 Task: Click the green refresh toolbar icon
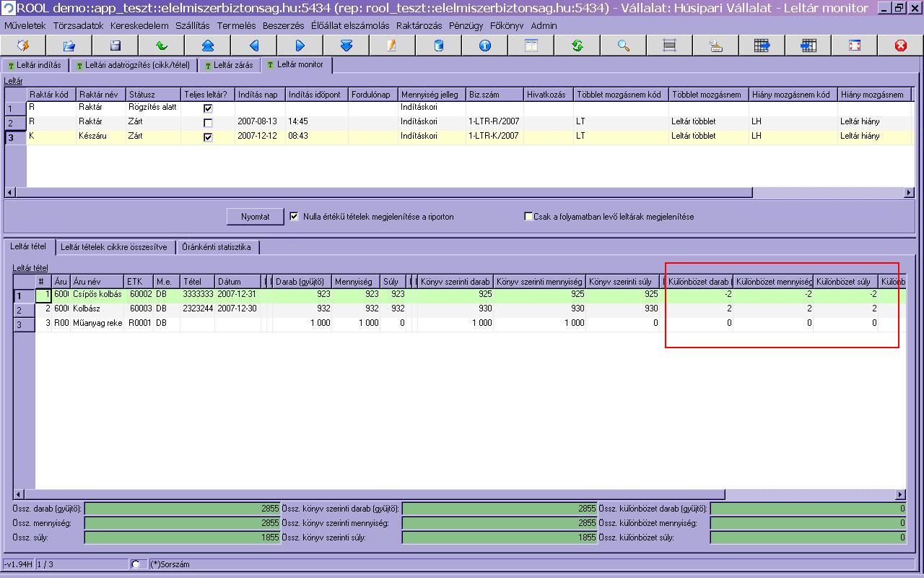pyautogui.click(x=577, y=46)
